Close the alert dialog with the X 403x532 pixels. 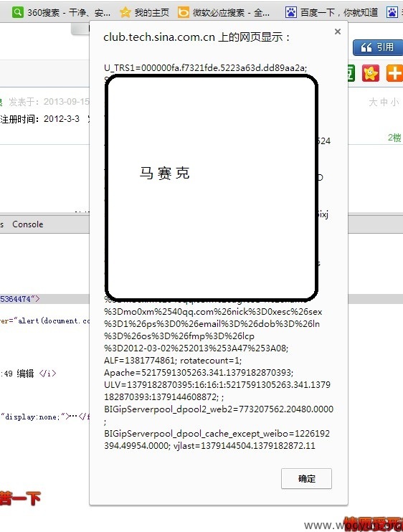click(x=338, y=32)
